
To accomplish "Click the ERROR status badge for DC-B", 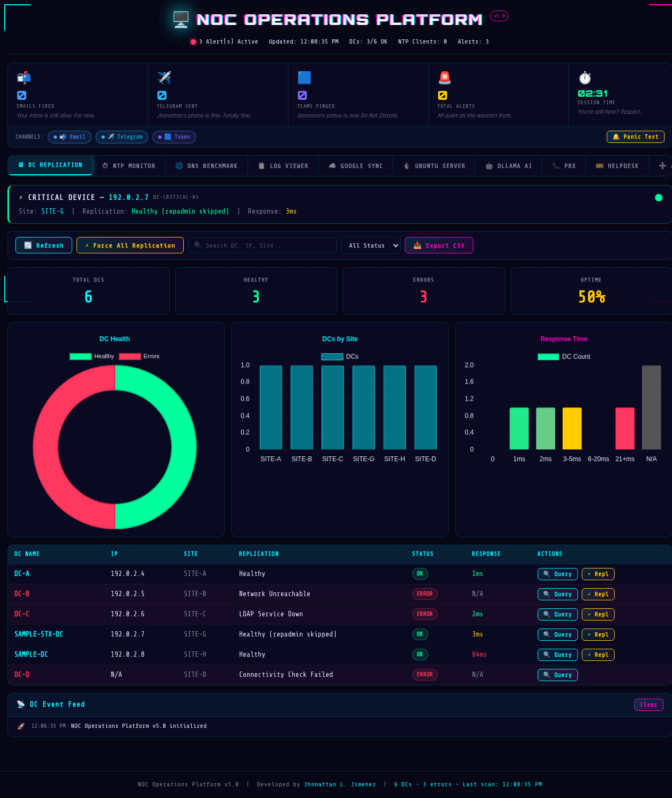I will (x=424, y=594).
